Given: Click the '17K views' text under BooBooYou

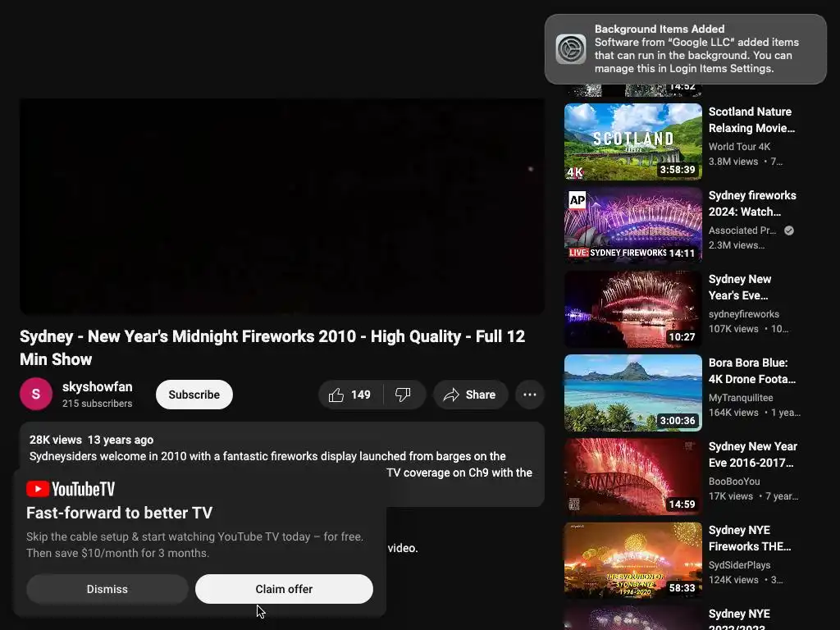Looking at the screenshot, I should pos(731,496).
